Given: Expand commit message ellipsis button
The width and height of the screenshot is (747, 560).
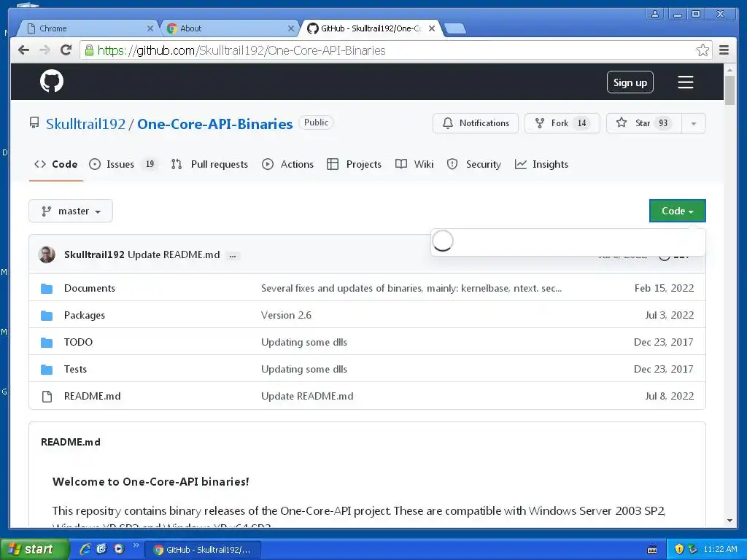Looking at the screenshot, I should point(233,256).
